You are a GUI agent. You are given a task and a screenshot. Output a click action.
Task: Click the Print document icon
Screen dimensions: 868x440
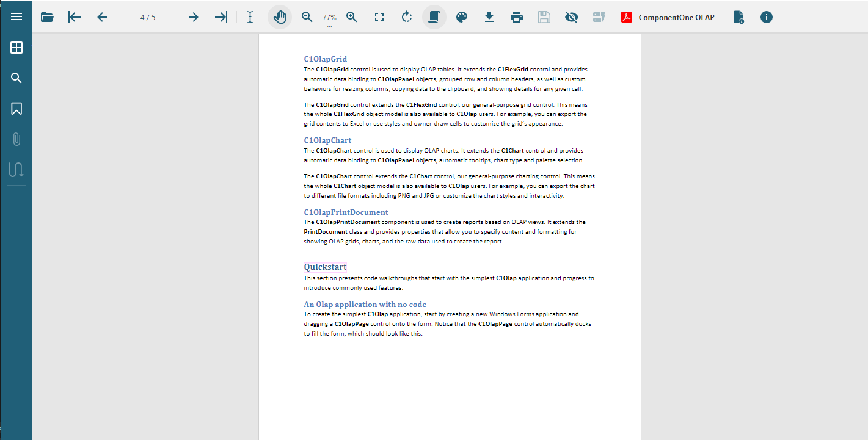516,17
